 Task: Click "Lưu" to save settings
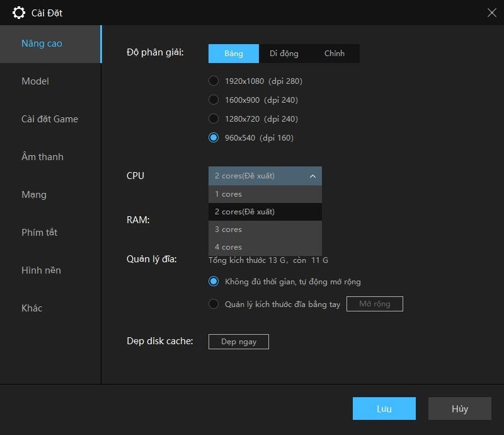(x=384, y=409)
